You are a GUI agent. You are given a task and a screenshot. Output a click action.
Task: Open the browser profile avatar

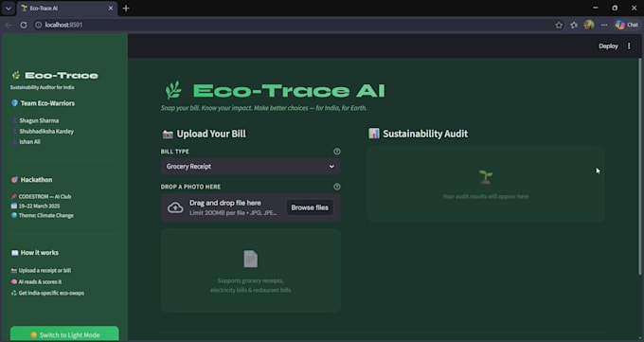(588, 25)
